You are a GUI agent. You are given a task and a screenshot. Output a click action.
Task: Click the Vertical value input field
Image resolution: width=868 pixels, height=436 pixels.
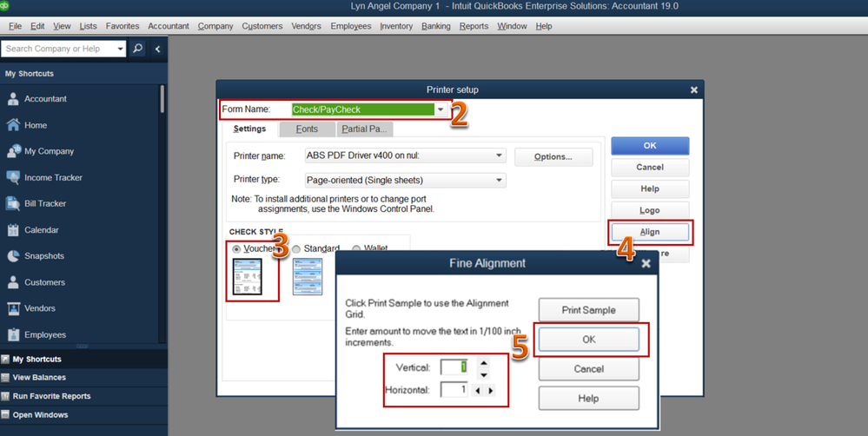point(454,367)
